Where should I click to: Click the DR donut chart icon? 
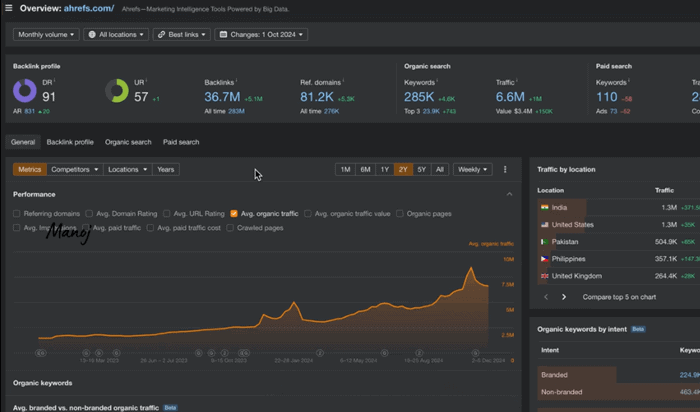[x=25, y=91]
